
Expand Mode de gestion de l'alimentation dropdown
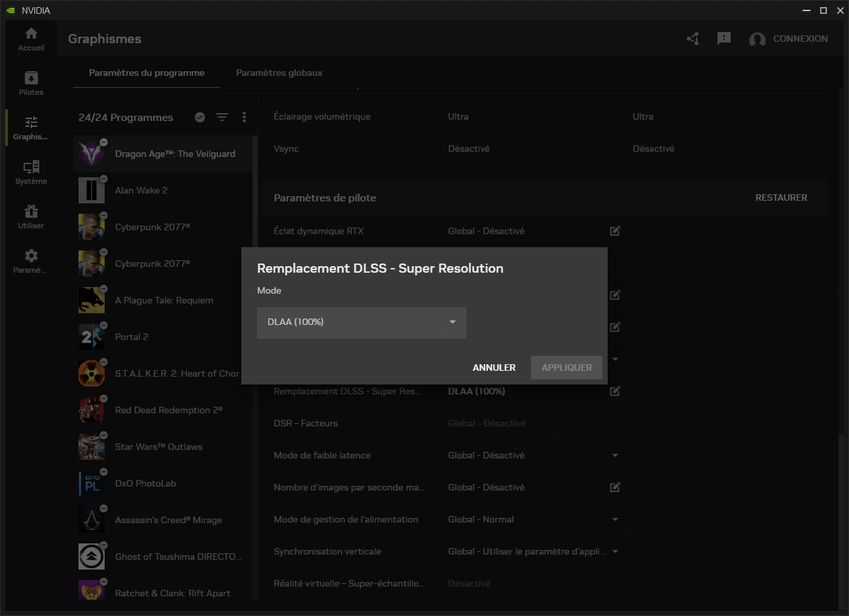(x=615, y=519)
